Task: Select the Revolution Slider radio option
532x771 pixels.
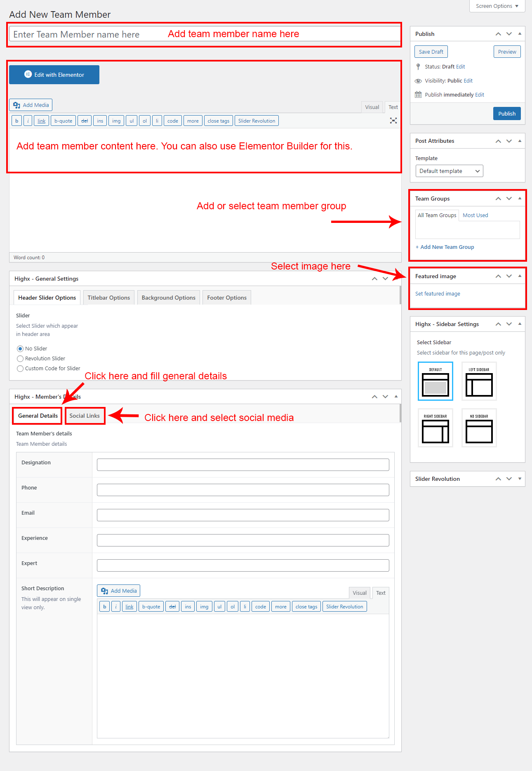Action: click(x=20, y=359)
